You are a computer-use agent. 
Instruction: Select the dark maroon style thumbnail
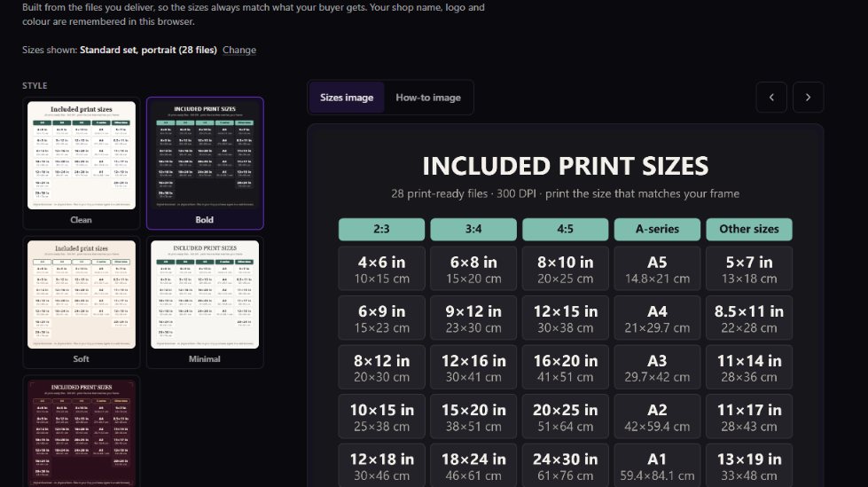[x=82, y=432]
